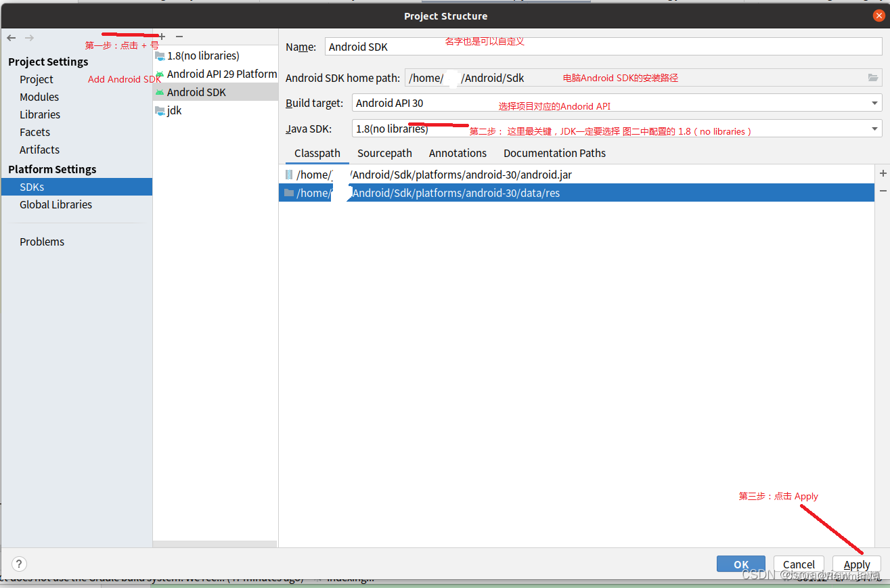The width and height of the screenshot is (890, 588).
Task: Click the OK button
Action: point(741,564)
